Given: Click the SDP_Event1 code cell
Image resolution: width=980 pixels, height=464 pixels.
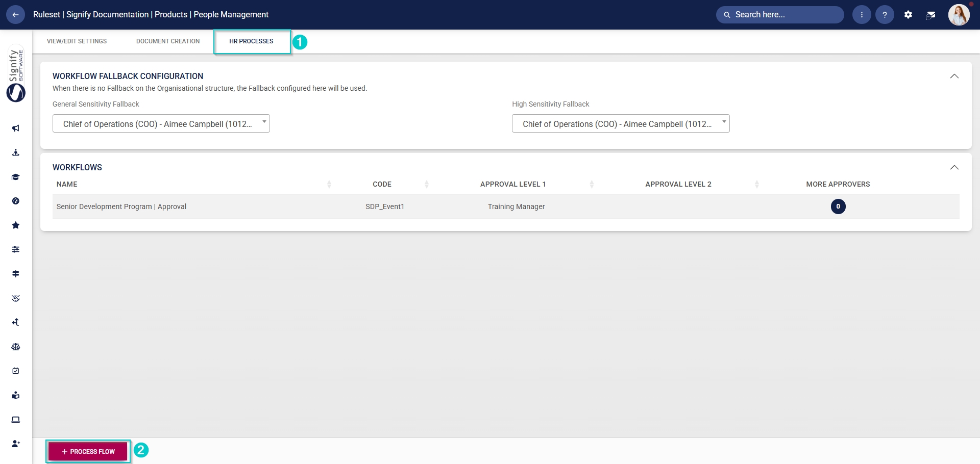Looking at the screenshot, I should point(385,207).
